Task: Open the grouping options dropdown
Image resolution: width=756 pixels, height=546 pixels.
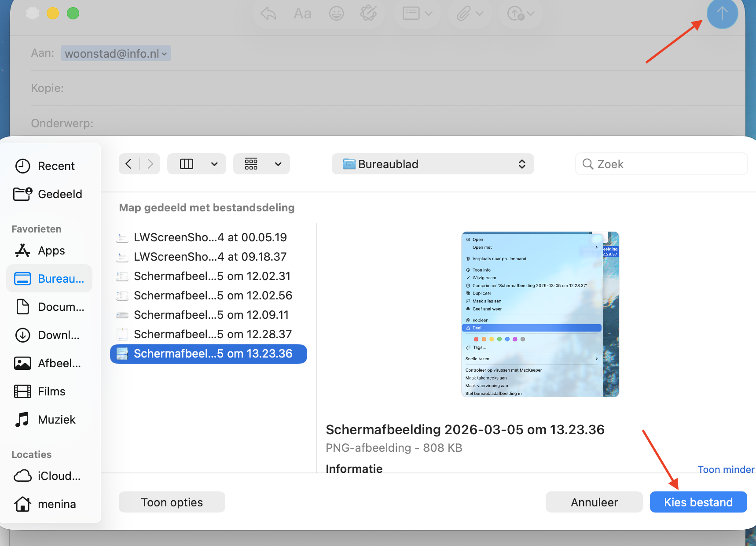Action: click(x=278, y=164)
